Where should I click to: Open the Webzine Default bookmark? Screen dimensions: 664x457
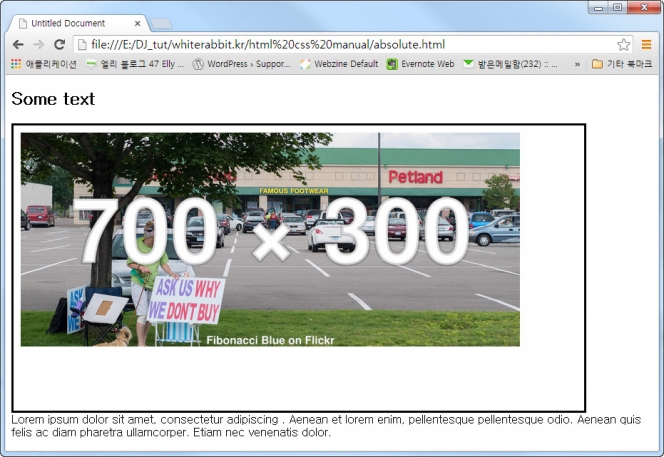click(338, 64)
